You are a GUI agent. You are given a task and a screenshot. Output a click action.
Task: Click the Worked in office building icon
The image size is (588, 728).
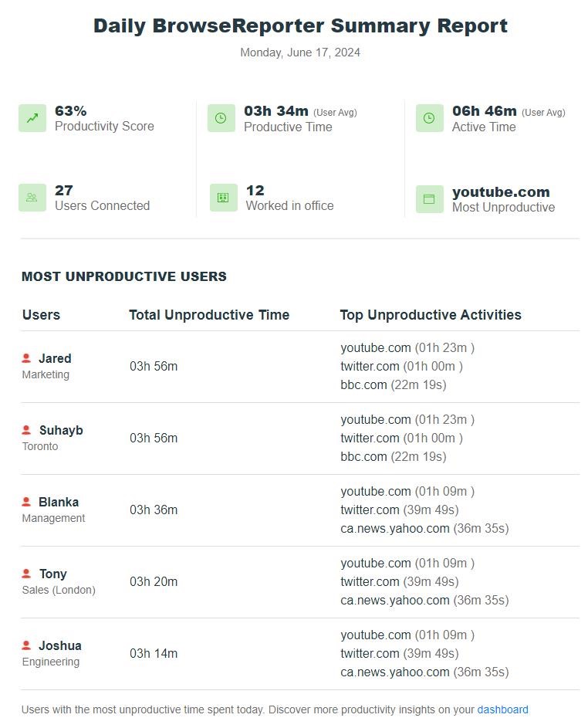pos(223,198)
